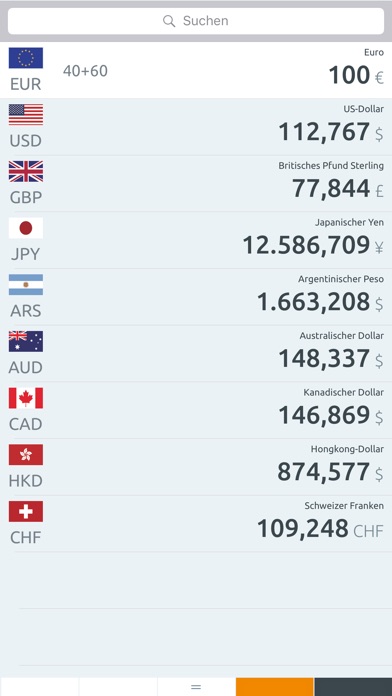Select the Australia flag icon
The width and height of the screenshot is (392, 696).
click(26, 341)
